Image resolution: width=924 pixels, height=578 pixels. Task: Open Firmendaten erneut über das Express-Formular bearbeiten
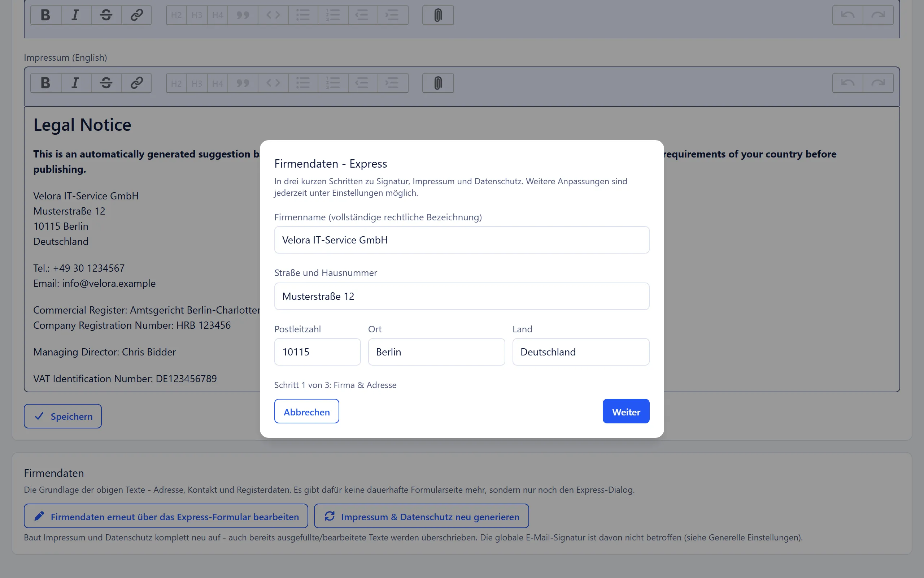pyautogui.click(x=166, y=516)
